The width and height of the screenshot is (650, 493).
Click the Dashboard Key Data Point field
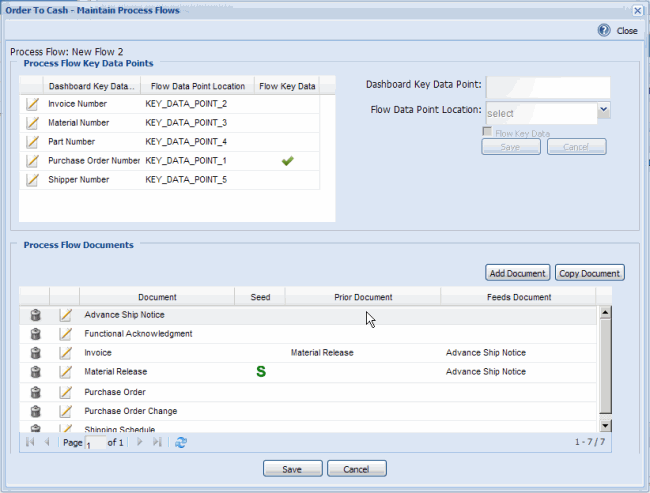[548, 87]
